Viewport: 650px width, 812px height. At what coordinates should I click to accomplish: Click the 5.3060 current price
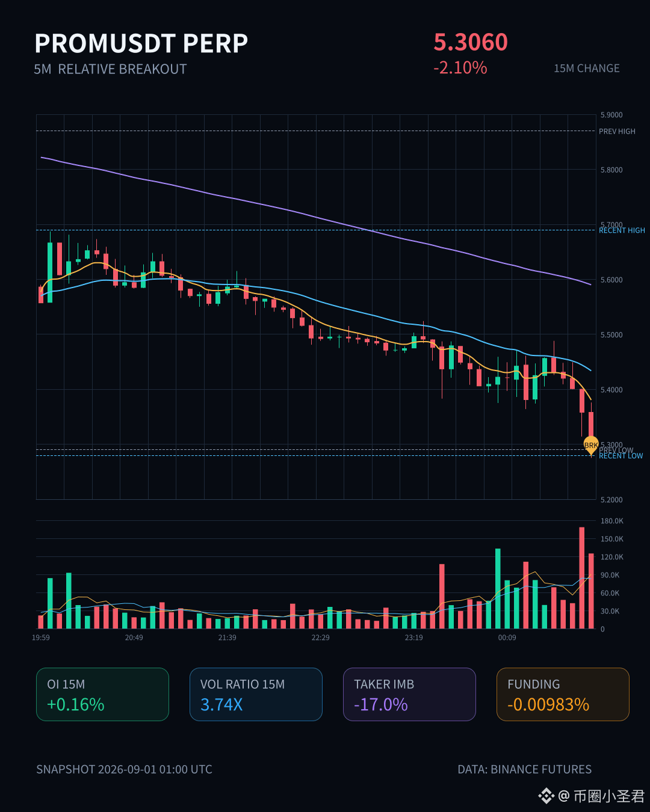point(471,42)
